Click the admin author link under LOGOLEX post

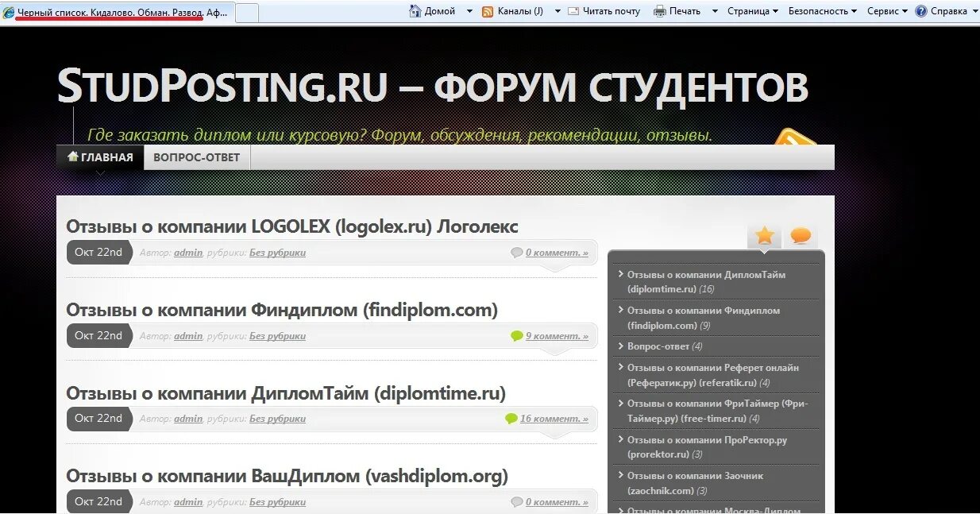pos(187,252)
